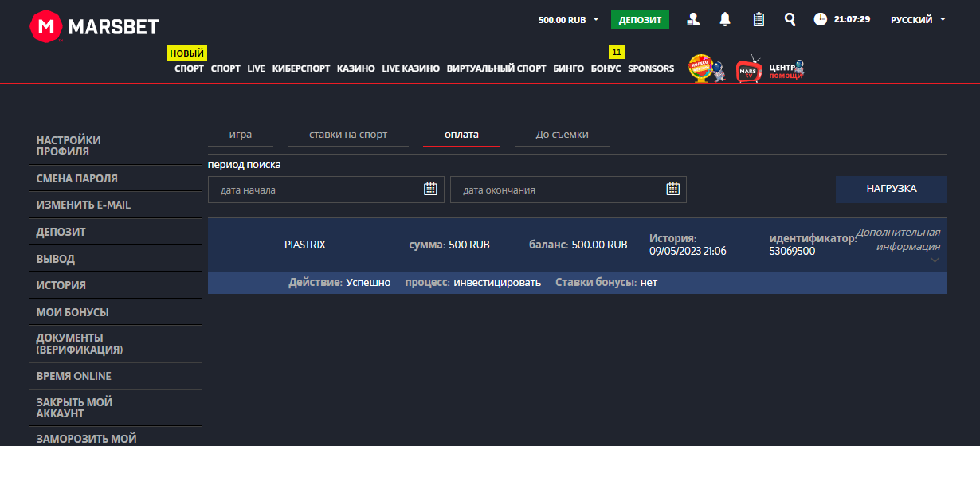Click the дата начала input field
The height and width of the screenshot is (489, 980).
[x=326, y=190]
